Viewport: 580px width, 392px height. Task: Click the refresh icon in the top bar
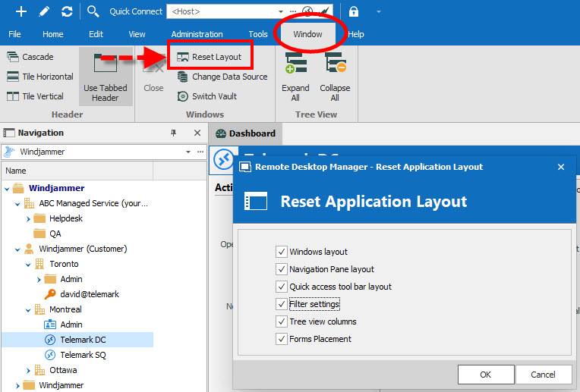click(67, 11)
